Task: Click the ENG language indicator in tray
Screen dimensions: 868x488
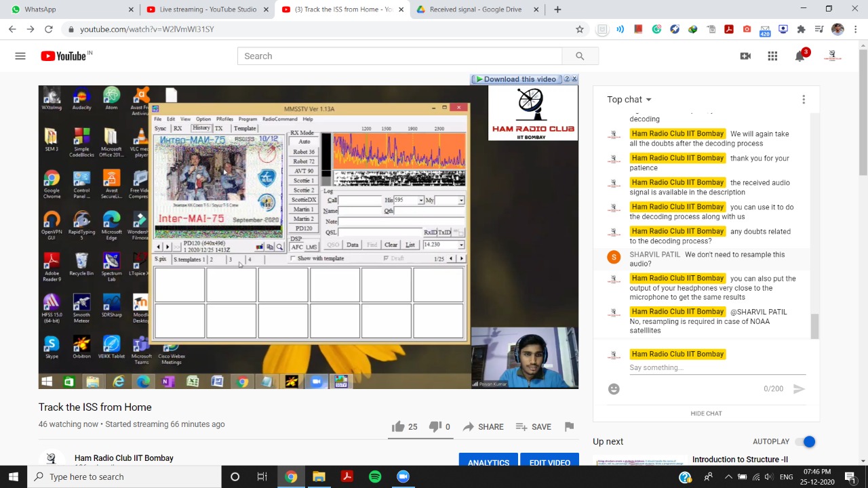Action: (x=786, y=476)
